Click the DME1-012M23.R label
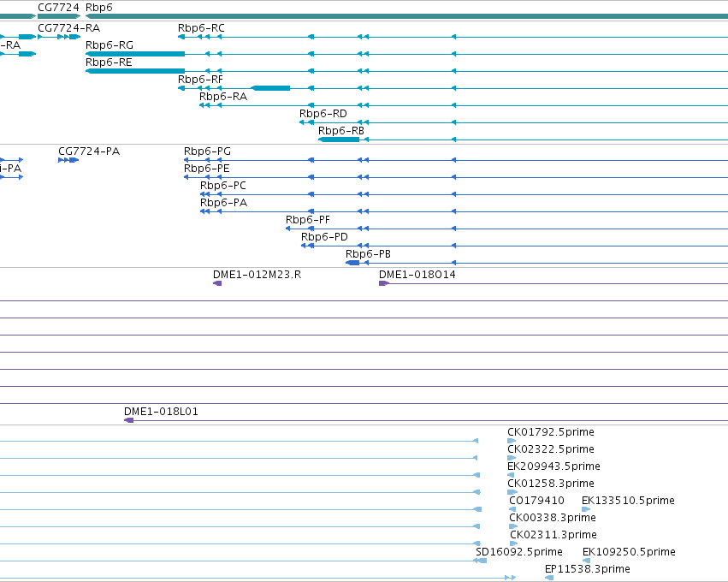This screenshot has height=582, width=728. [x=257, y=275]
